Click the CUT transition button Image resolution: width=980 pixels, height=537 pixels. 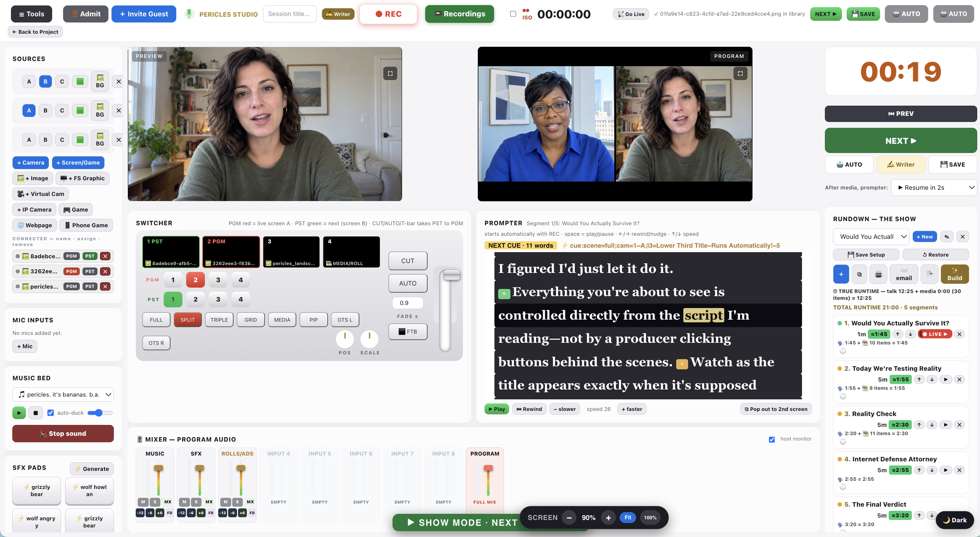click(x=407, y=261)
